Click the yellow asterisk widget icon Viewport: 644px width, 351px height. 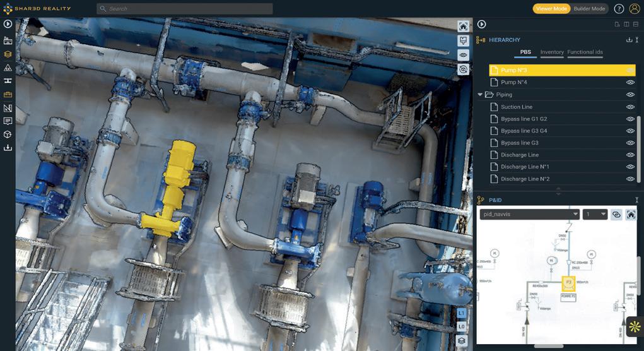[x=635, y=327]
